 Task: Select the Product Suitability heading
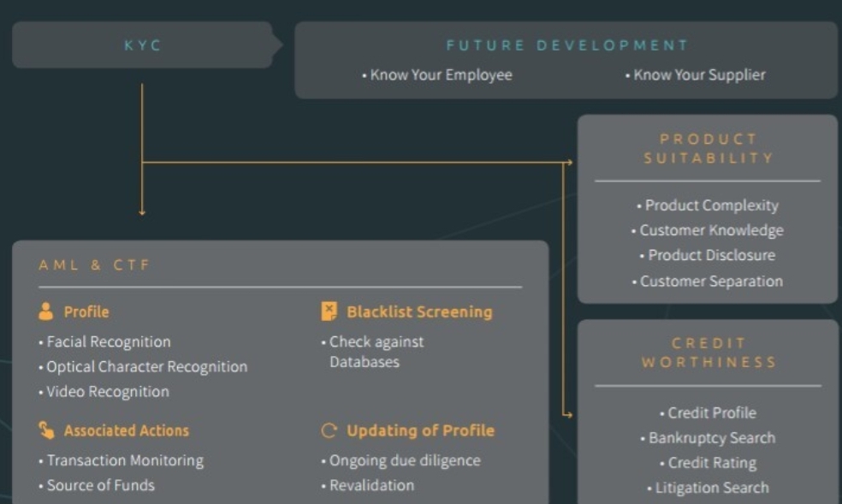pyautogui.click(x=709, y=149)
